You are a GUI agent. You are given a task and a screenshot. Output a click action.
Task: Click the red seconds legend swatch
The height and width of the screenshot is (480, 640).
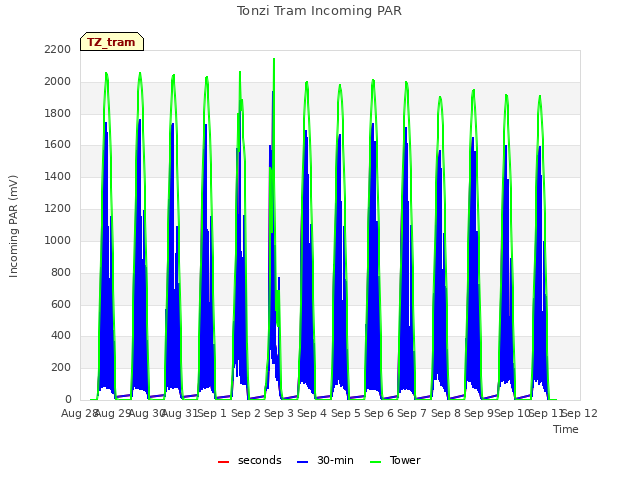click(224, 462)
